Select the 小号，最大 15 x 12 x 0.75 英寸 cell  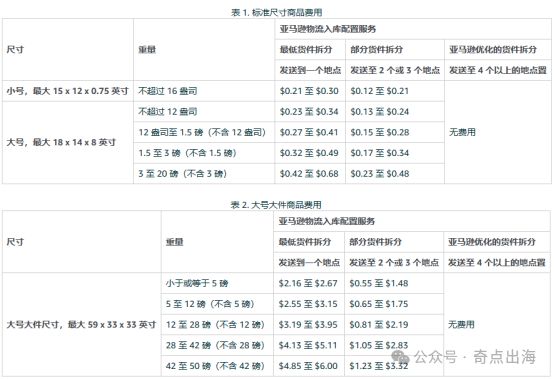click(x=67, y=91)
